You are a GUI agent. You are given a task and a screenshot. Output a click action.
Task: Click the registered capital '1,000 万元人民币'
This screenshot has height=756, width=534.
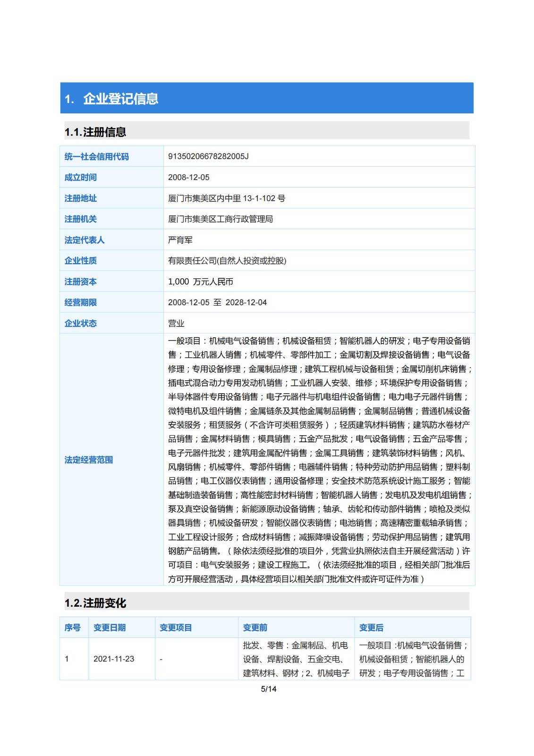click(201, 282)
